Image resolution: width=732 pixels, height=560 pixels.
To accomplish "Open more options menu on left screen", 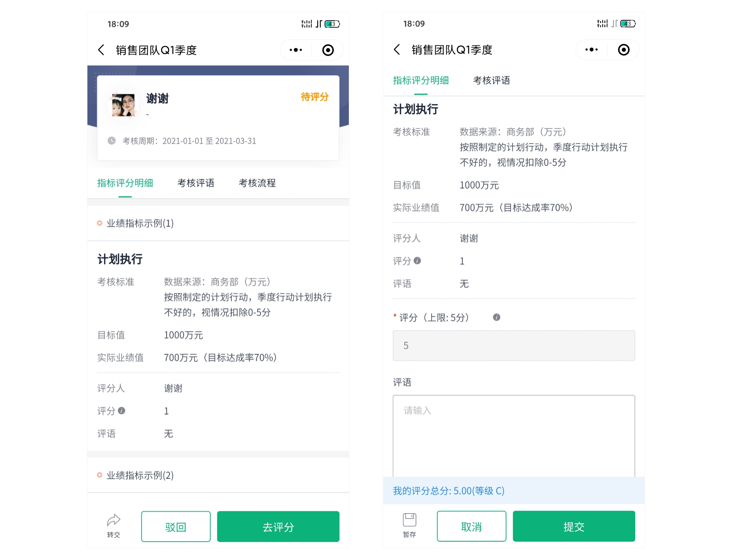I will (x=296, y=50).
